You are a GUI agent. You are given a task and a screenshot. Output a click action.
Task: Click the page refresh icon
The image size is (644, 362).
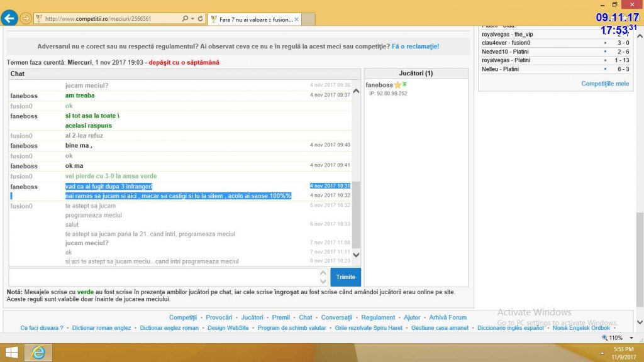[200, 19]
